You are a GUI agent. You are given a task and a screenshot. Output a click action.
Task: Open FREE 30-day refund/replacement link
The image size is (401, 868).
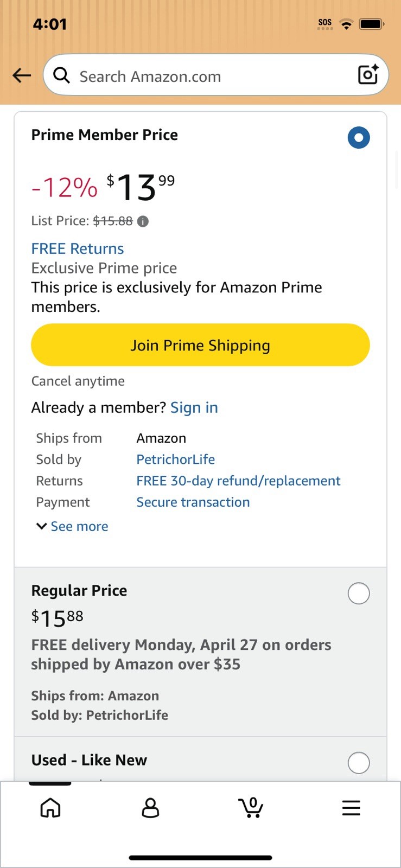tap(238, 481)
